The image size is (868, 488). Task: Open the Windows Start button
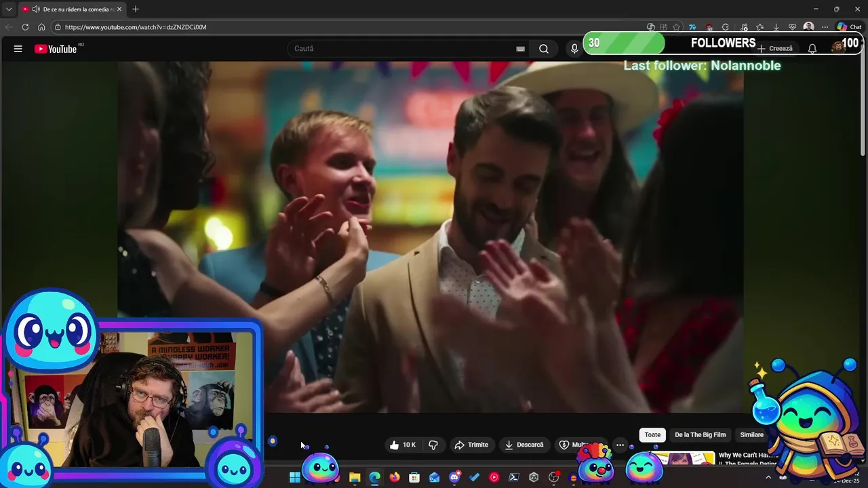point(294,478)
